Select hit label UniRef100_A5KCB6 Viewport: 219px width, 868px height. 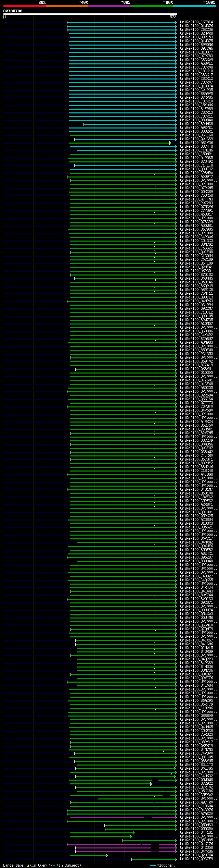pos(196,791)
